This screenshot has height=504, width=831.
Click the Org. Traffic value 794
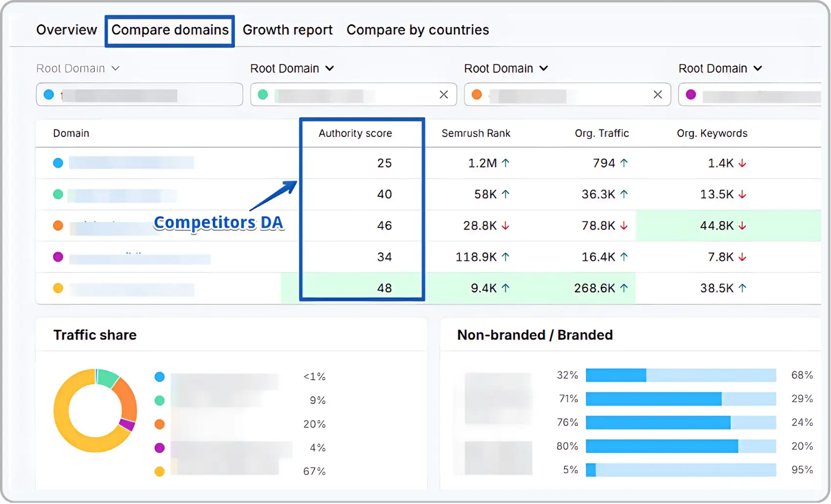click(x=604, y=163)
